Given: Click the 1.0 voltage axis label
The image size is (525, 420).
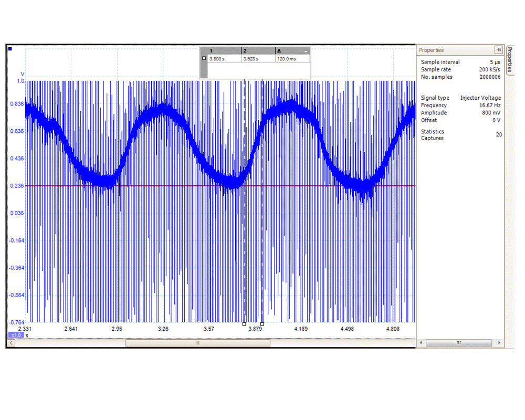Looking at the screenshot, I should point(20,81).
